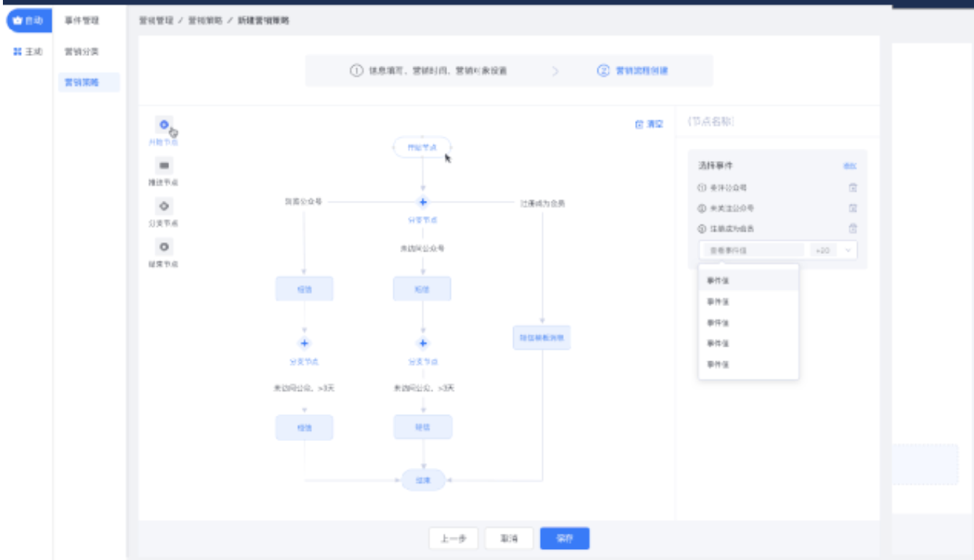
Task: Click the 过渡成为会员 branch label on canvas
Action: pos(543,204)
